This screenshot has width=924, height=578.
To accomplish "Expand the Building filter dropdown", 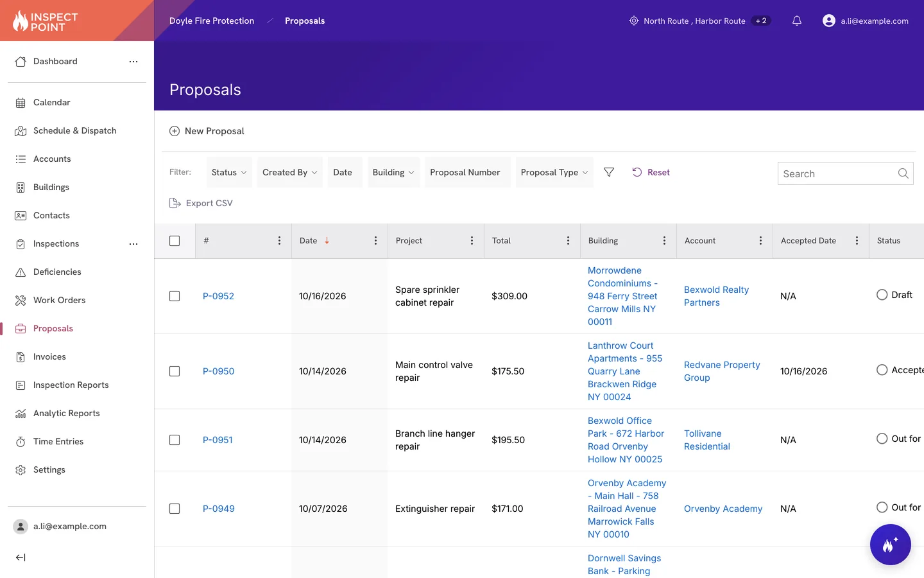I will [393, 172].
